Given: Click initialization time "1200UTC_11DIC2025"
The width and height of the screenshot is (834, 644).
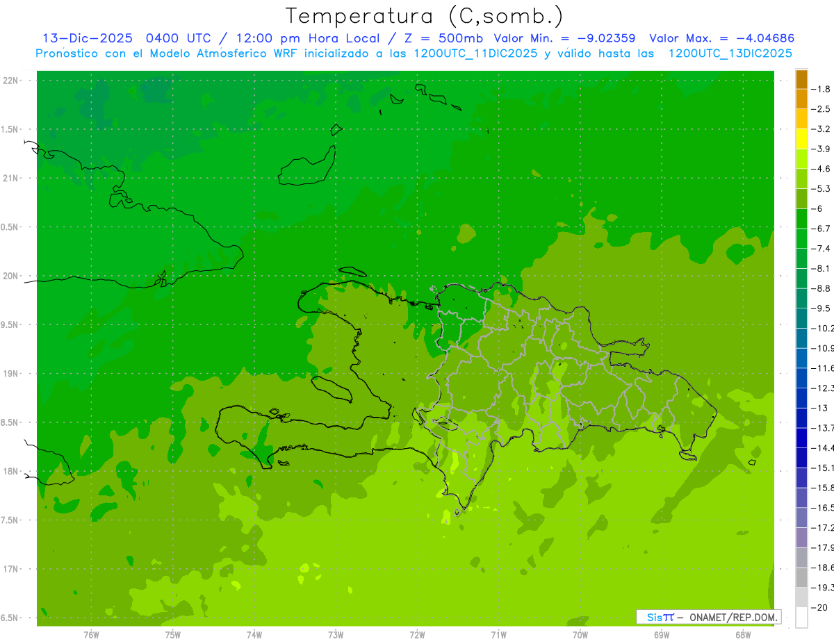Looking at the screenshot, I should click(473, 53).
